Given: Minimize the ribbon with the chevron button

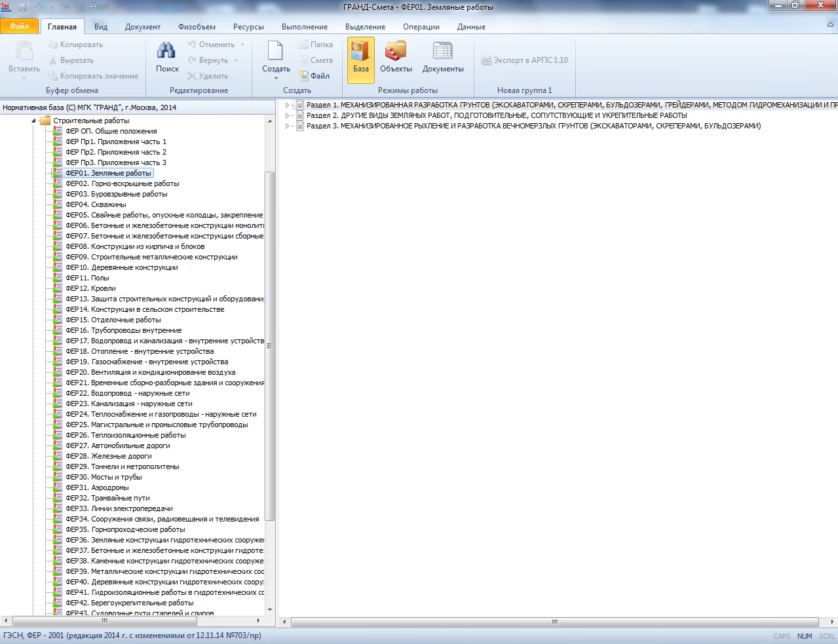Looking at the screenshot, I should (830, 26).
